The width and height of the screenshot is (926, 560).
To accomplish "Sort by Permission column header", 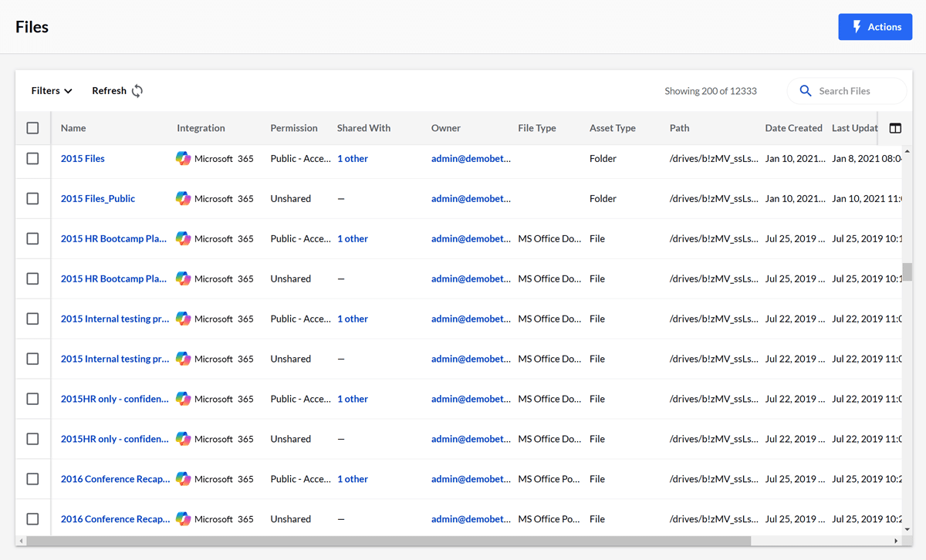I will click(x=294, y=128).
